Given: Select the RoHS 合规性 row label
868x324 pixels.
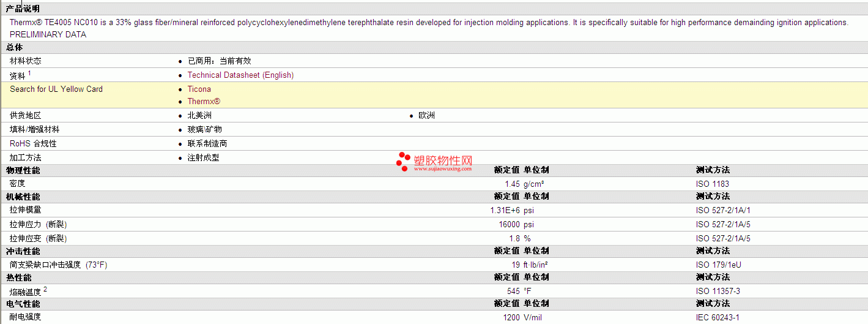Looking at the screenshot, I should [33, 143].
